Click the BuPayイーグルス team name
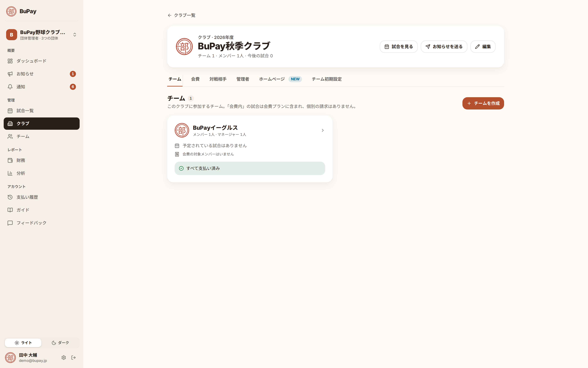The image size is (588, 368). [x=215, y=128]
